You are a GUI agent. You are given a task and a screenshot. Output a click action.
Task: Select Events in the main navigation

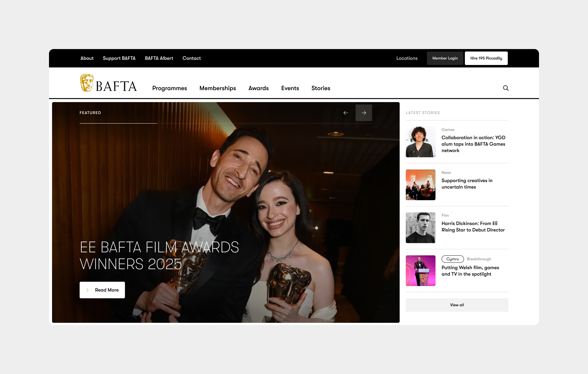tap(290, 88)
